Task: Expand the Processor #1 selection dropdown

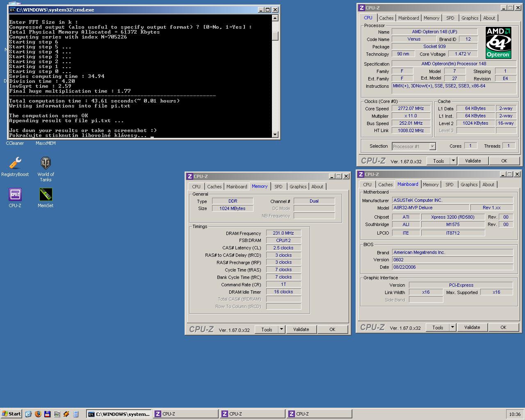Action: (432, 146)
